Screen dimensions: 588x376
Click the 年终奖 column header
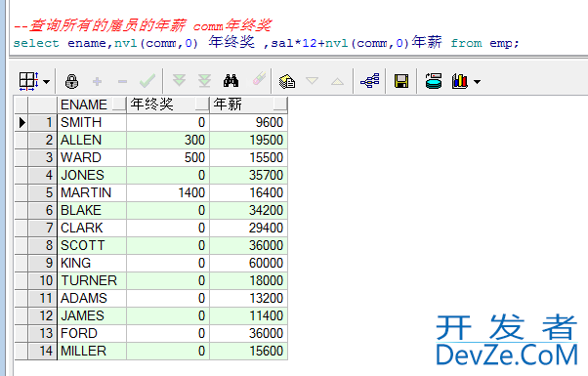point(168,104)
